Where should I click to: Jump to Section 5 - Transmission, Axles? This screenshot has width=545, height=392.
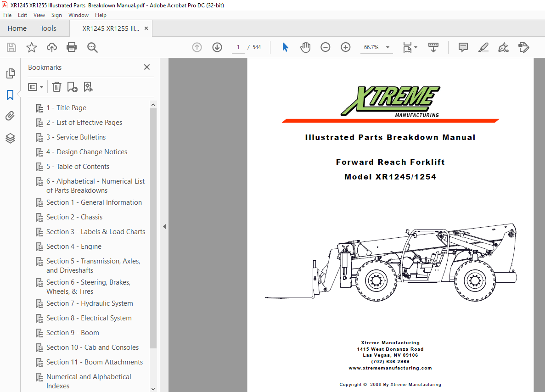tap(93, 265)
